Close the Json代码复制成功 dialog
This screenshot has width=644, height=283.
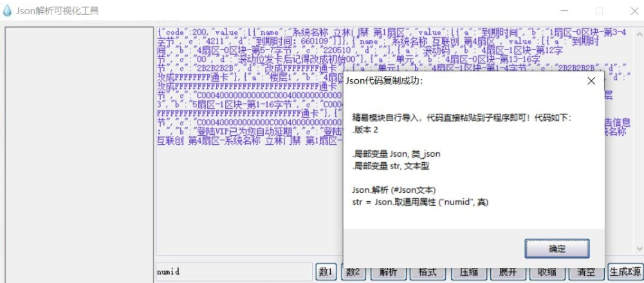click(591, 81)
